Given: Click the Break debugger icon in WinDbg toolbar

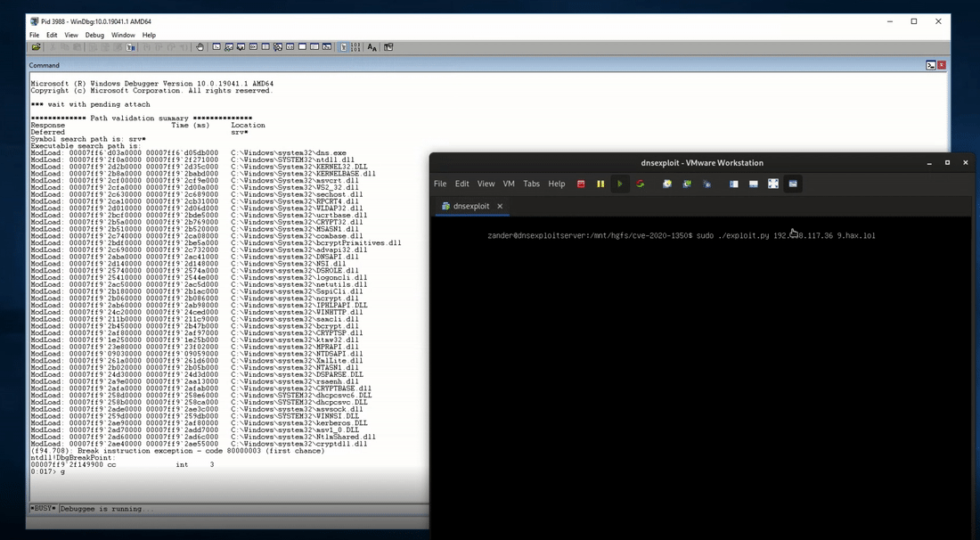Looking at the screenshot, I should 130,47.
